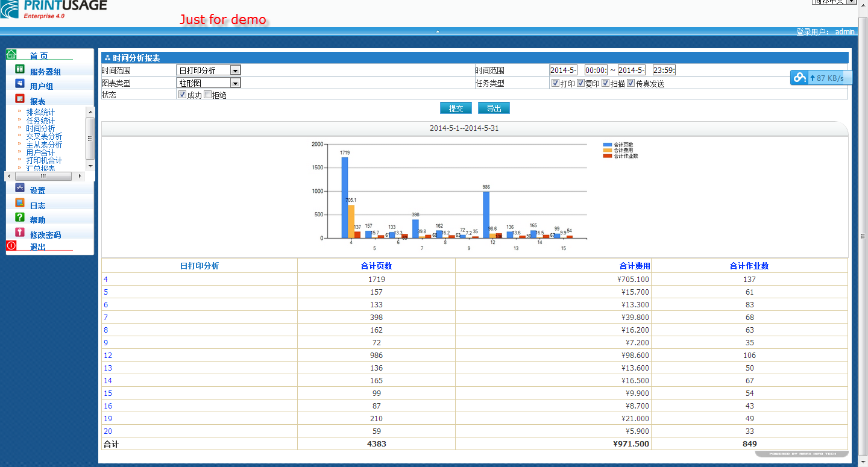Open the 用户合计 report
The image size is (868, 467).
click(40, 152)
